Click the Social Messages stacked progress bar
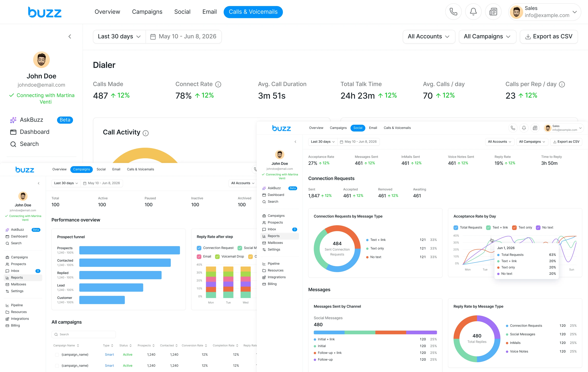Screen dimensions: 588x372 (x=375, y=332)
